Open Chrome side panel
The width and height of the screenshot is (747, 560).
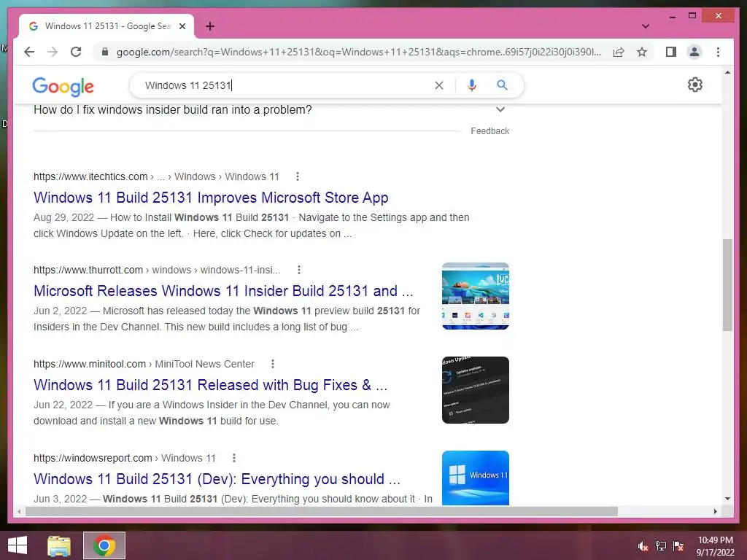pos(671,52)
